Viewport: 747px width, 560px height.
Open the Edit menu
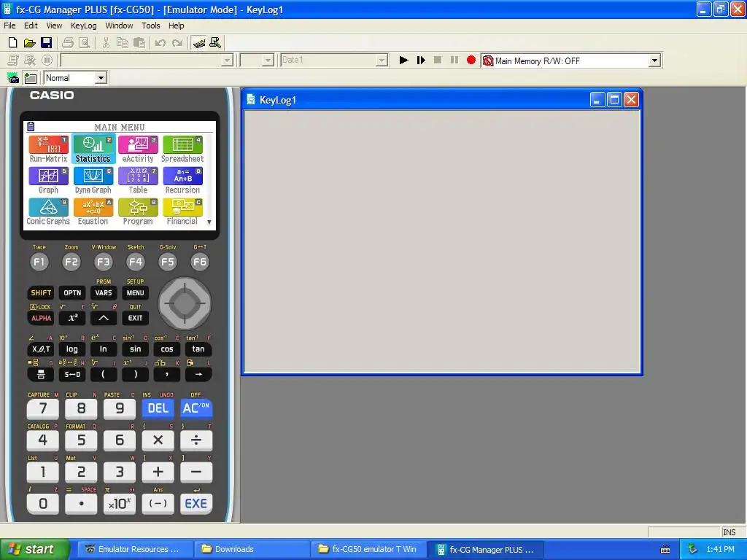pos(31,26)
